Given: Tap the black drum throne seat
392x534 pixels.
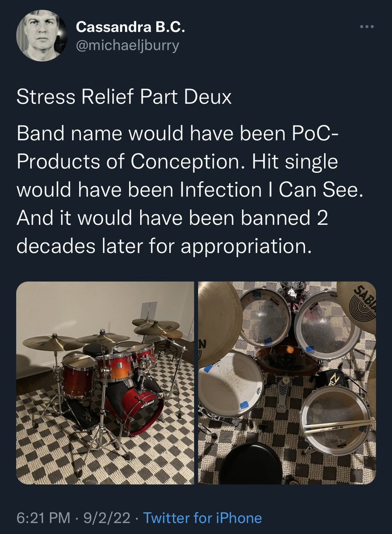Looking at the screenshot, I should coord(250,464).
